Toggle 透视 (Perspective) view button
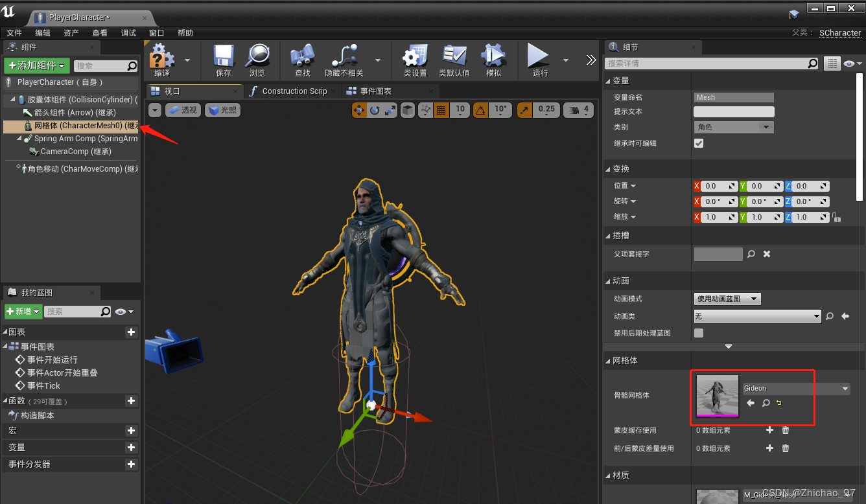The width and height of the screenshot is (866, 504). point(183,110)
